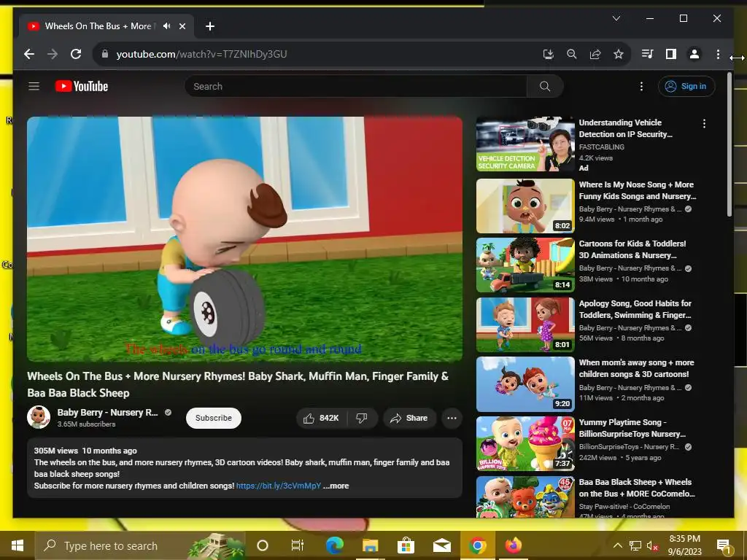Play Yummy Playtime Song thumbnail
Image resolution: width=747 pixels, height=560 pixels.
pos(525,444)
